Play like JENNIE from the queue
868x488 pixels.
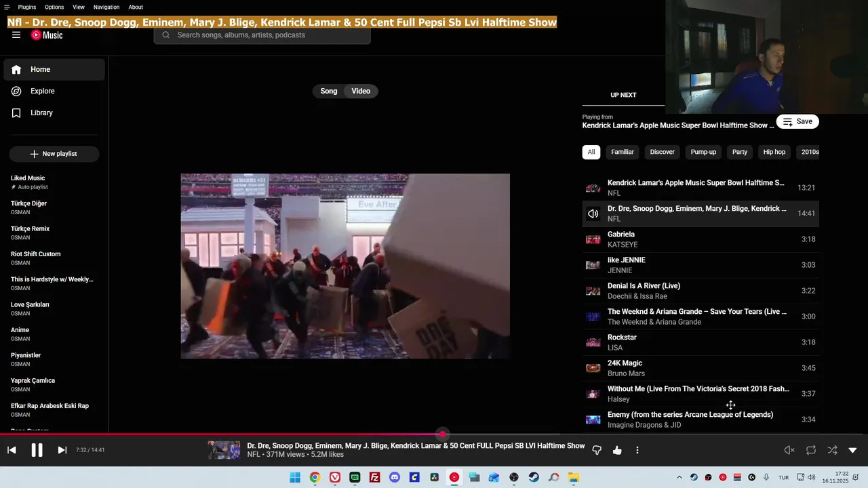pyautogui.click(x=701, y=265)
